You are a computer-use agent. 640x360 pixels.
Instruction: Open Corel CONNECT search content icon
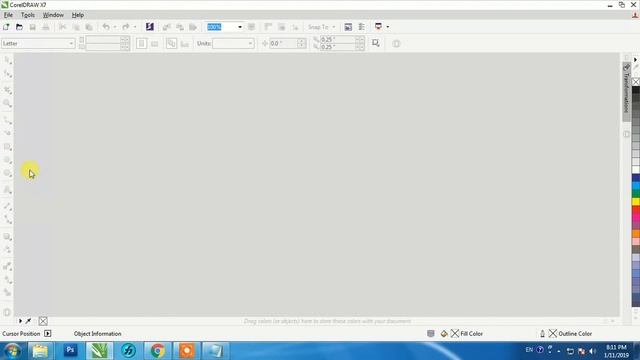[150, 27]
